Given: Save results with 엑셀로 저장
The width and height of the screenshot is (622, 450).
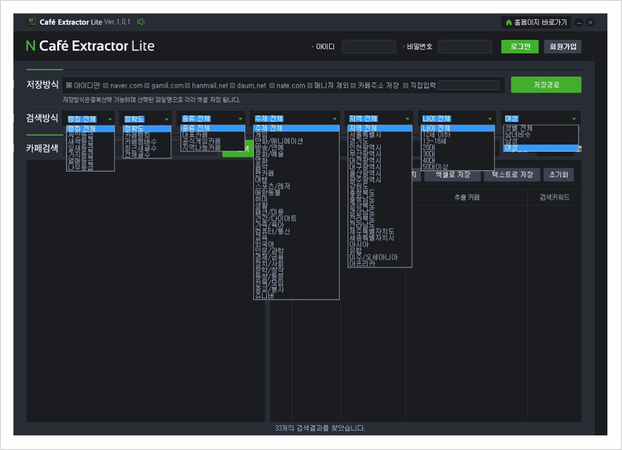Looking at the screenshot, I should (453, 175).
